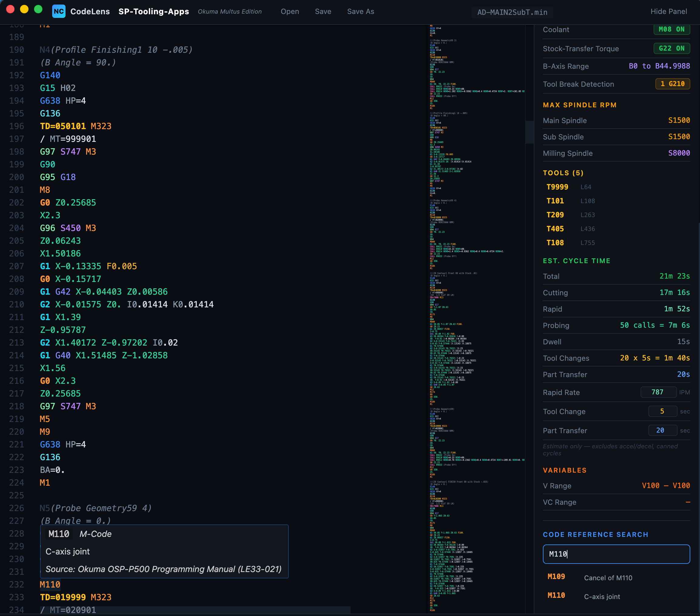Viewport: 700px width, 616px height.
Task: Focus the Tool Change 5 sec field
Action: coord(662,411)
